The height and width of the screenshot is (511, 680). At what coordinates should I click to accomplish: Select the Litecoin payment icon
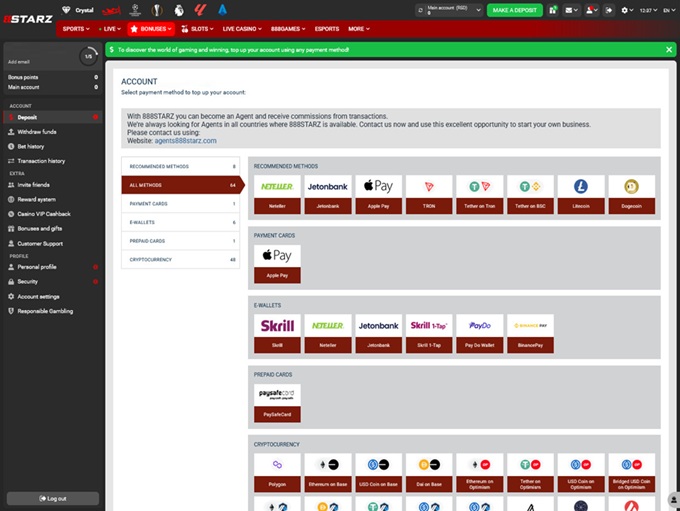[581, 187]
